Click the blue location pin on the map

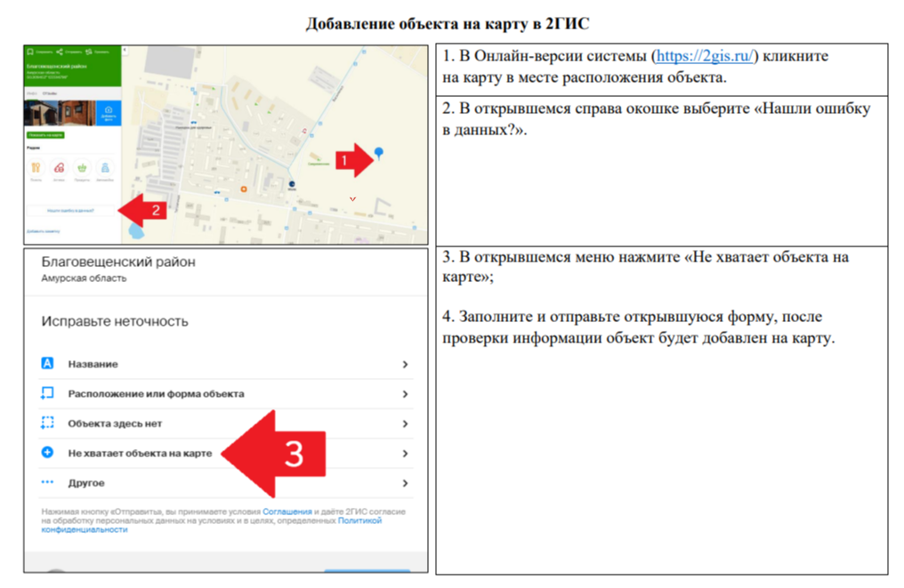tap(379, 153)
